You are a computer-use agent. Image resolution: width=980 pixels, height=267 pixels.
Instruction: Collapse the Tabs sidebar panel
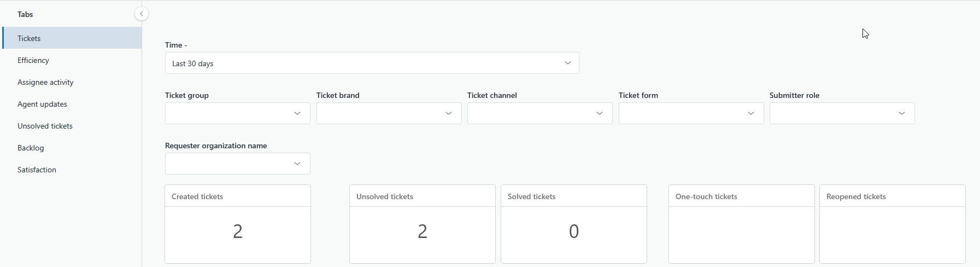tap(141, 14)
